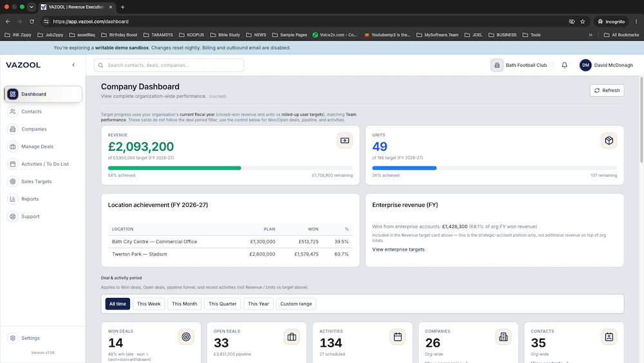Open the Support lifebuoy icon
Viewport: 644px width, 363px height.
coord(13,216)
